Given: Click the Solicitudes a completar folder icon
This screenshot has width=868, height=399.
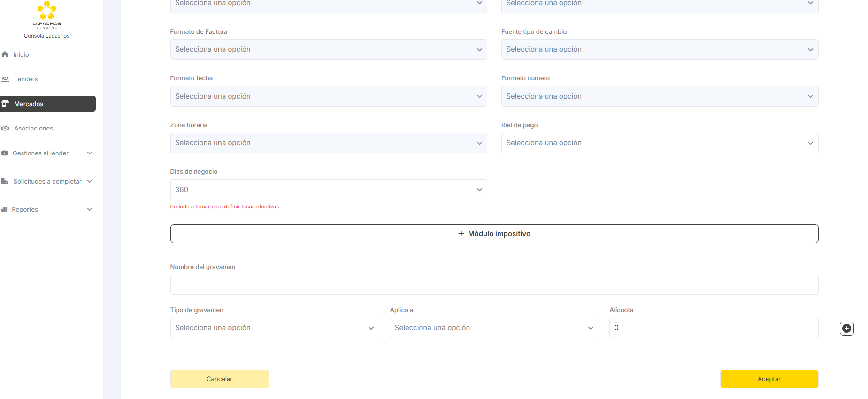Looking at the screenshot, I should pyautogui.click(x=5, y=181).
